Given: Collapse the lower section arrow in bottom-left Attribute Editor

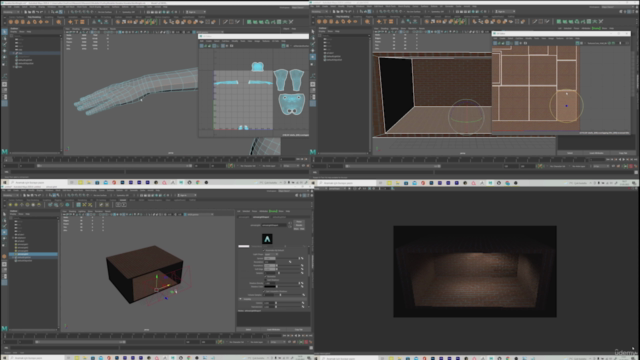Looking at the screenshot, I should click(x=240, y=299).
